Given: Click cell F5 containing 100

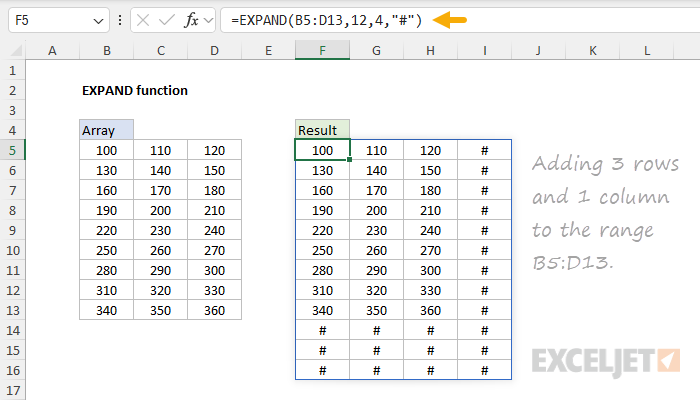Looking at the screenshot, I should (x=322, y=150).
